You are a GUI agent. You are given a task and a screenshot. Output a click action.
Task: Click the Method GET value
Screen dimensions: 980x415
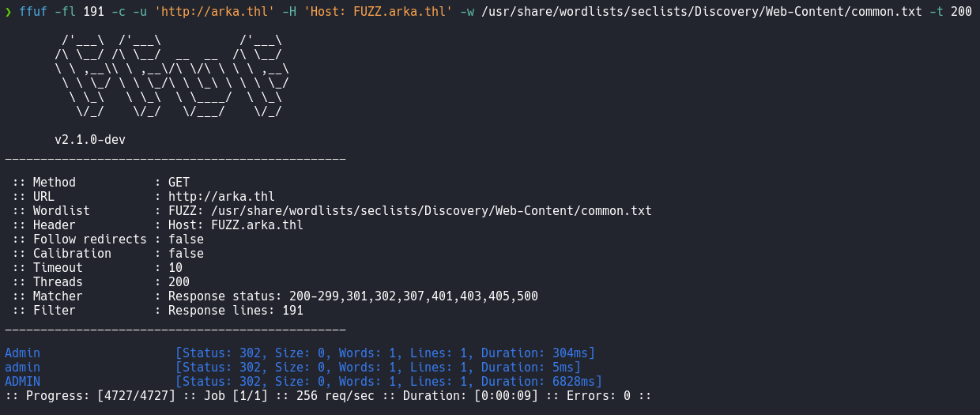tap(179, 183)
